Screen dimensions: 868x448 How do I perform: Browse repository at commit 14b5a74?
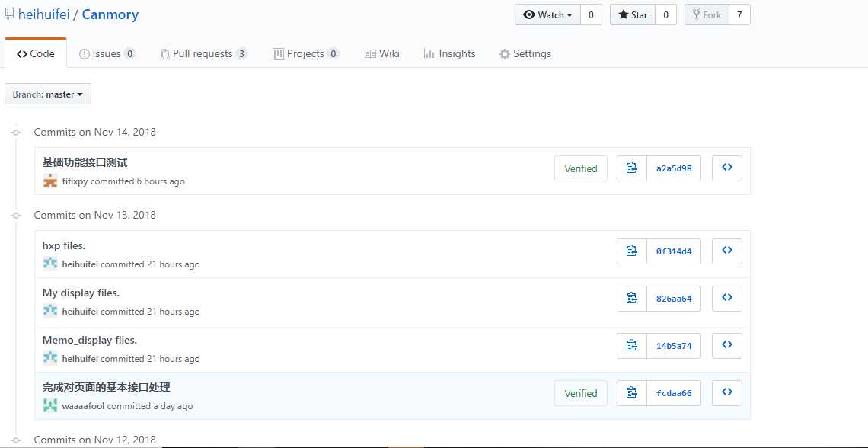(727, 346)
